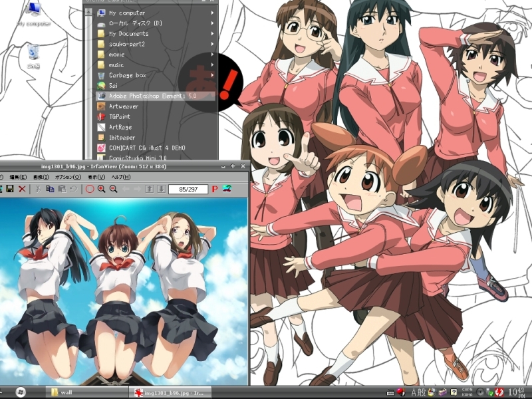Click the Paste clipboard icon in IrfanView
This screenshot has height=399, width=532.
(x=62, y=189)
